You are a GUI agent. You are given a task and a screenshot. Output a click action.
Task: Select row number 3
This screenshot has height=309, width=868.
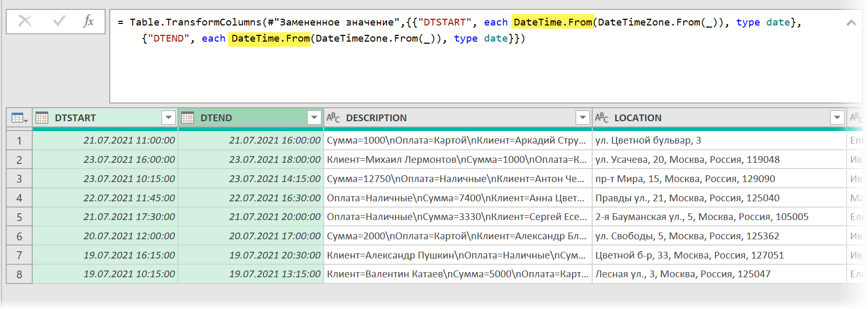point(19,178)
